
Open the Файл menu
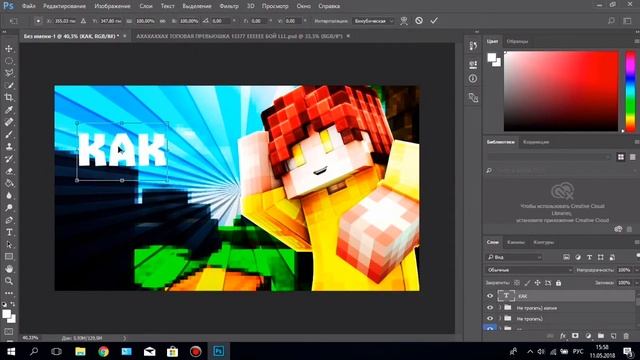pyautogui.click(x=28, y=6)
